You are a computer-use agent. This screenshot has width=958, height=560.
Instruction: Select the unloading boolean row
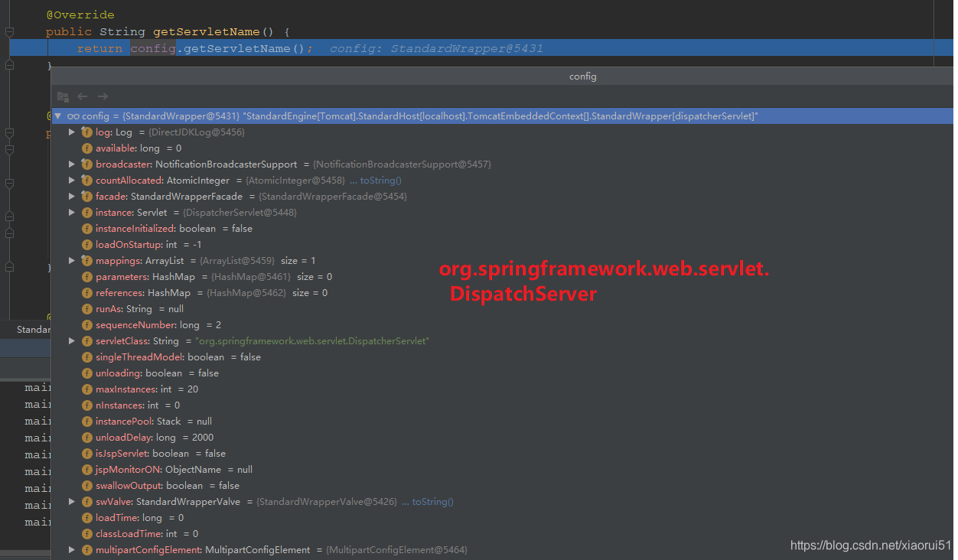pos(502,373)
